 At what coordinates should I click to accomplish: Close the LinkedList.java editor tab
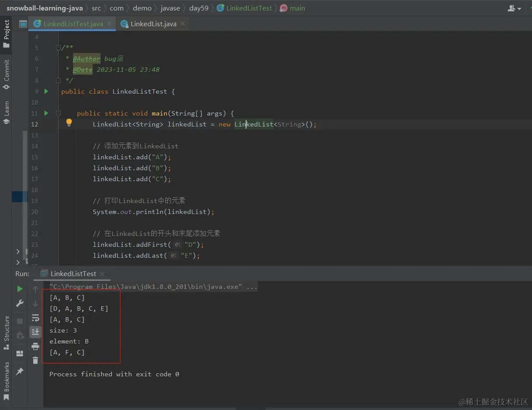(182, 24)
